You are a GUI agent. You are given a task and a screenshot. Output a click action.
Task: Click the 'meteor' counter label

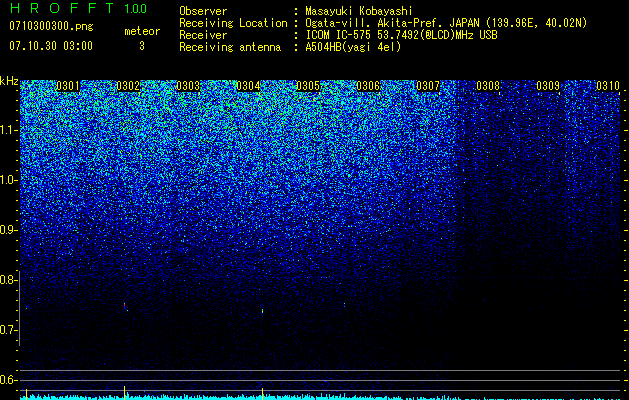point(142,31)
